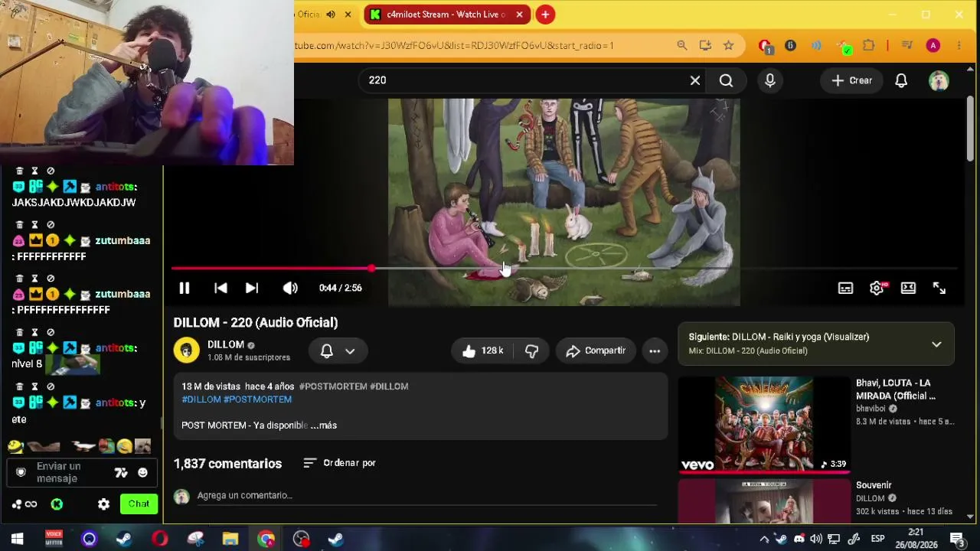Mute the tab via speaker icon
The height and width of the screenshot is (551, 980).
[331, 15]
